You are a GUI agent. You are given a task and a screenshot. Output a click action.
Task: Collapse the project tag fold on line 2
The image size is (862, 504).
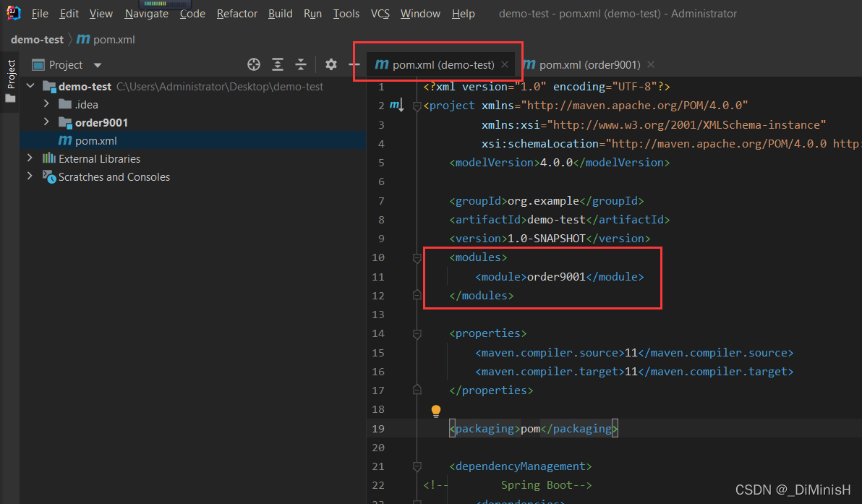pyautogui.click(x=417, y=106)
